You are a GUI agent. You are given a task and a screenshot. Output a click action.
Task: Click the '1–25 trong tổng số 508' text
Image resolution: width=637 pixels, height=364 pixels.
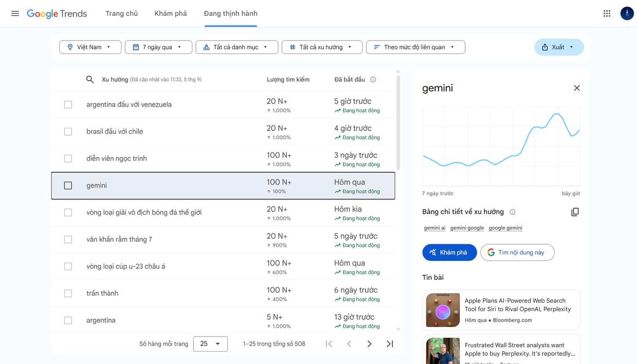tap(274, 344)
